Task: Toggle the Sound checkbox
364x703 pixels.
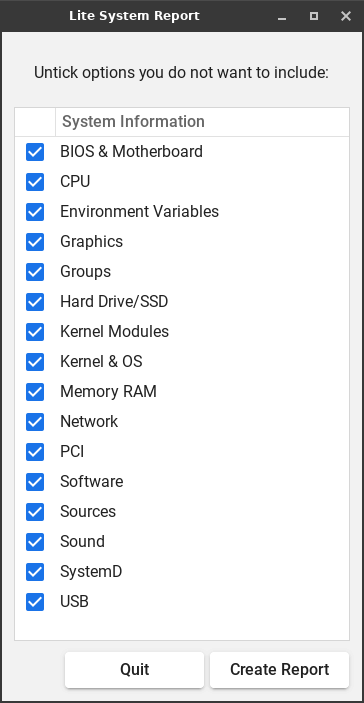Action: tap(35, 542)
